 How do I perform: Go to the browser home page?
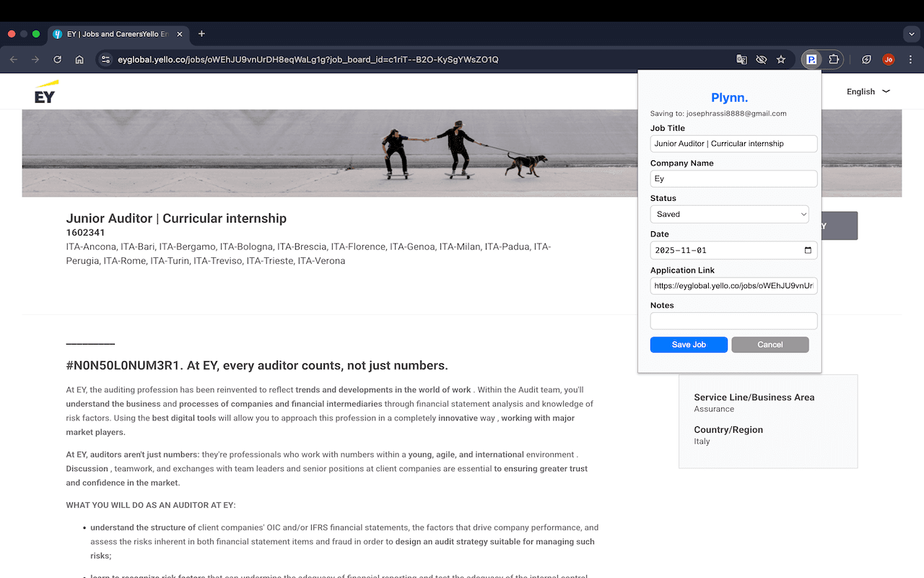click(79, 59)
